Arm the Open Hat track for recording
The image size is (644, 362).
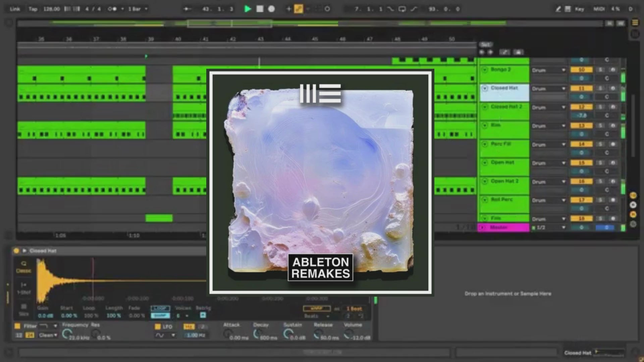pos(613,163)
